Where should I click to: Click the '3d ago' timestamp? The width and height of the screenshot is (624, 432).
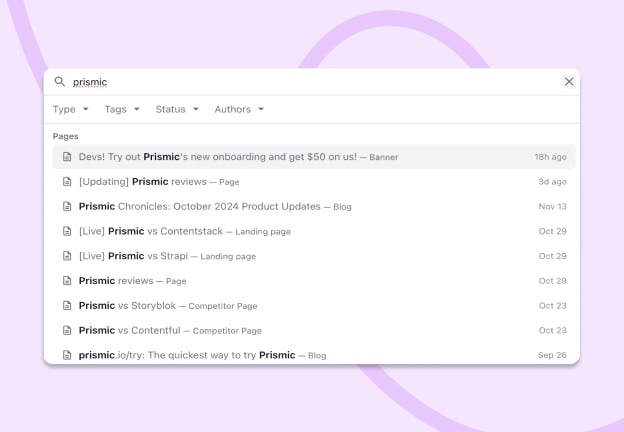(552, 182)
